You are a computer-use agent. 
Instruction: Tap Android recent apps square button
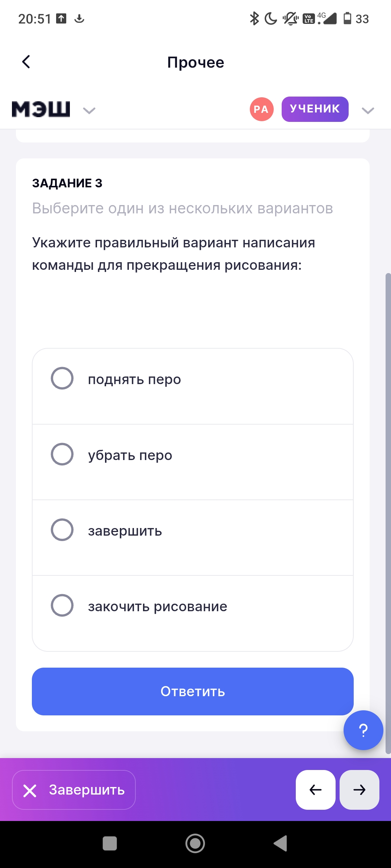110,843
